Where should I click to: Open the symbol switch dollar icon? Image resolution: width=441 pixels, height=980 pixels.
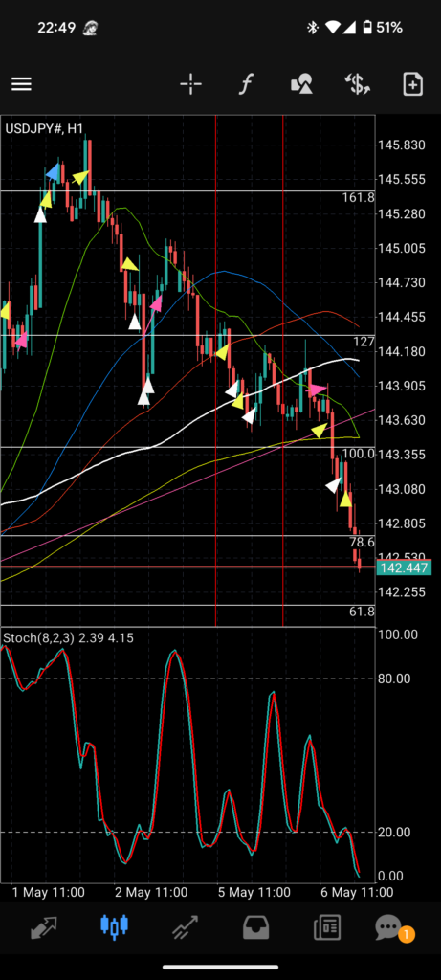click(x=358, y=84)
